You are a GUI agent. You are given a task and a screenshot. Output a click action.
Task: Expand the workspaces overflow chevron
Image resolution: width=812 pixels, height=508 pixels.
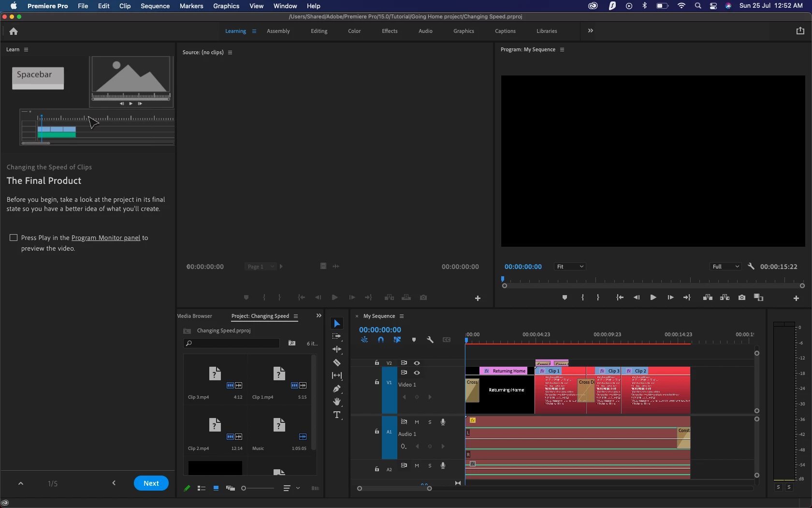(590, 30)
